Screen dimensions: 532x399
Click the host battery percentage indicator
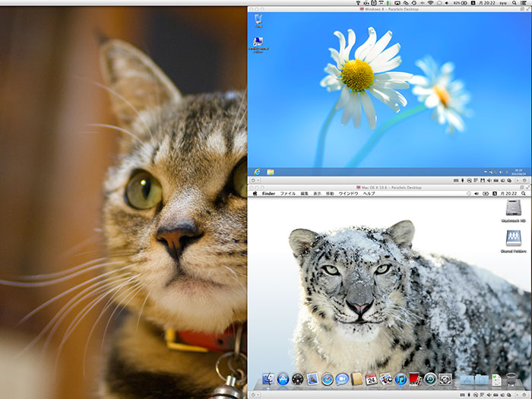point(461,3)
